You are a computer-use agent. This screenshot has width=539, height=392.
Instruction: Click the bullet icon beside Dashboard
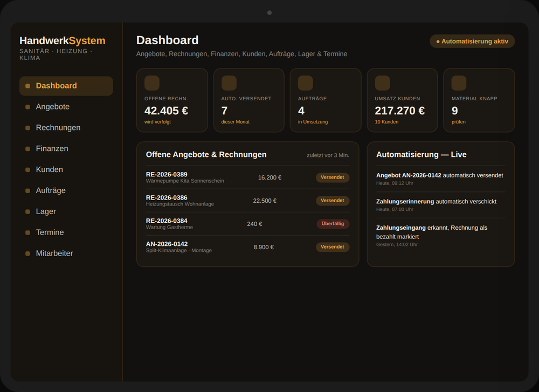(28, 86)
